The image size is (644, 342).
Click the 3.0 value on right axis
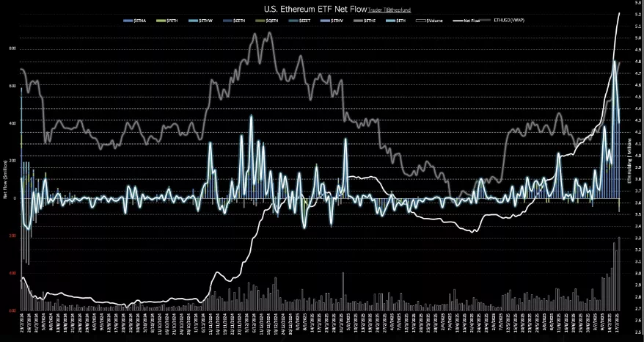[x=638, y=273]
